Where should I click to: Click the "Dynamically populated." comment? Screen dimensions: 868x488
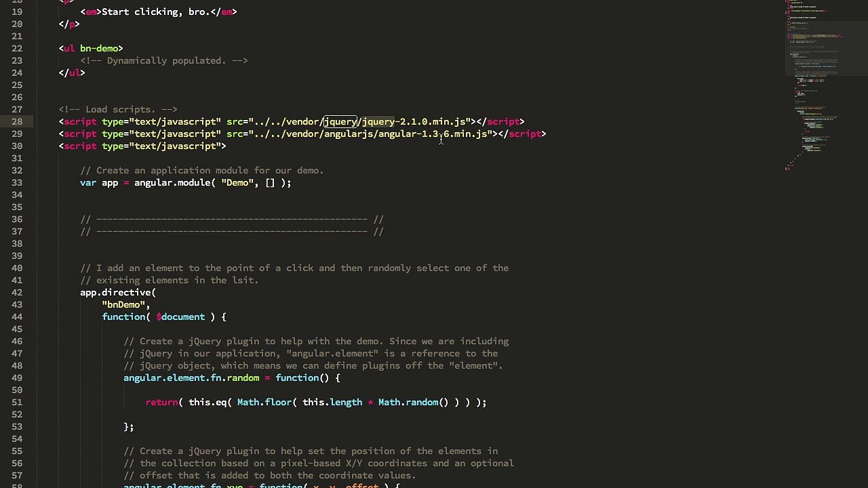coord(164,61)
